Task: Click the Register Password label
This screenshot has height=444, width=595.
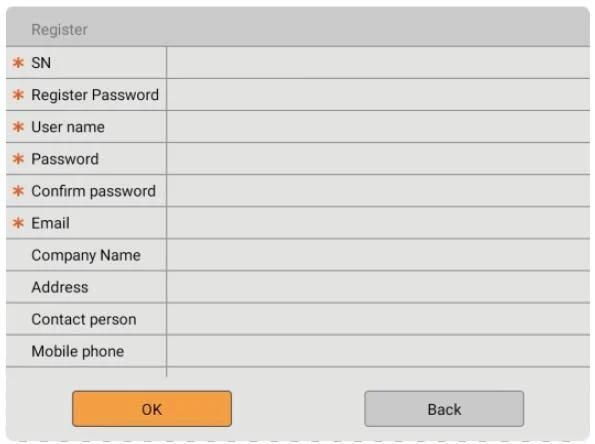Action: [x=95, y=95]
